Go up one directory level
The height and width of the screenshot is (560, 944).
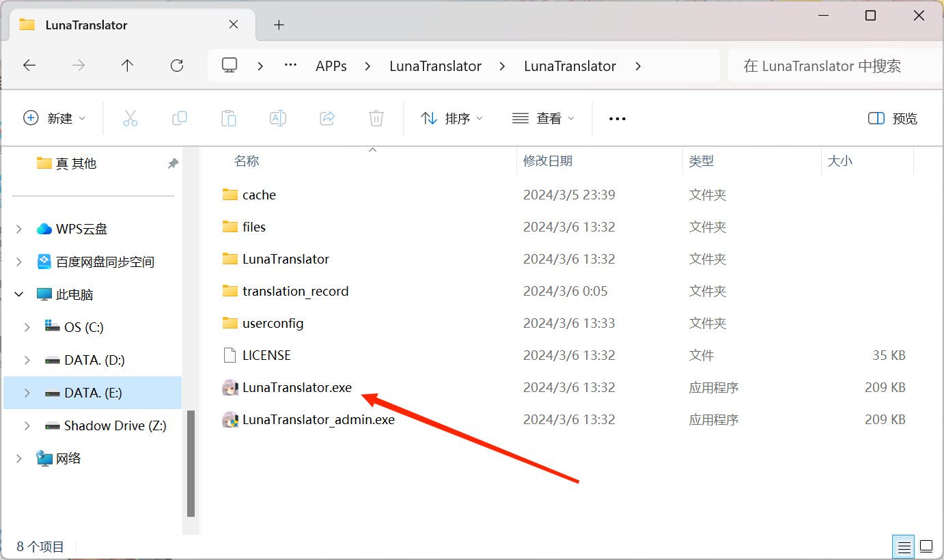click(127, 66)
